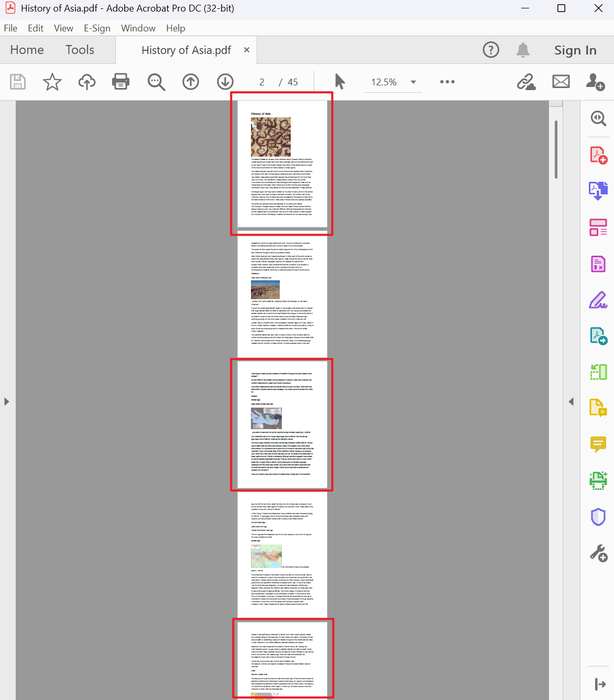
Task: Open notifications bell icon
Action: (x=523, y=50)
